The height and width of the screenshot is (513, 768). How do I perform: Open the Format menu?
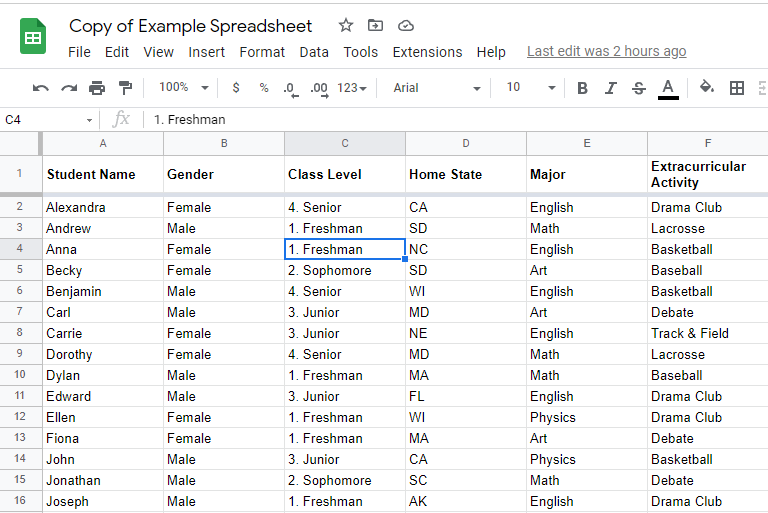coord(262,52)
